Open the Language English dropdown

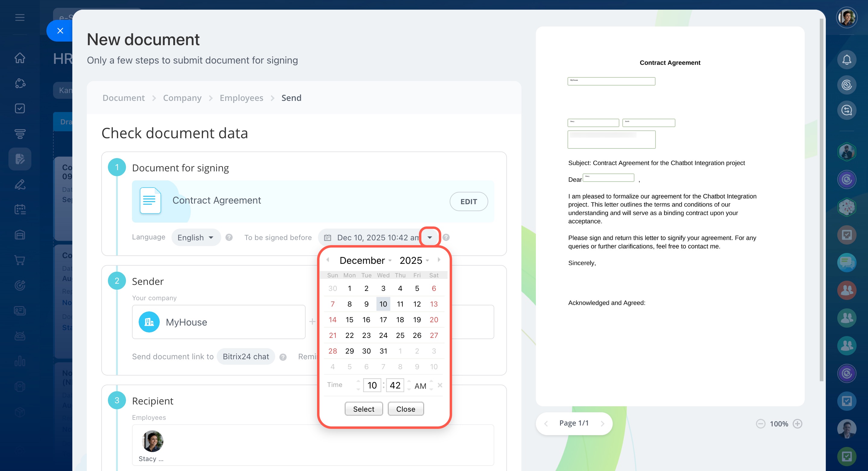pos(196,237)
